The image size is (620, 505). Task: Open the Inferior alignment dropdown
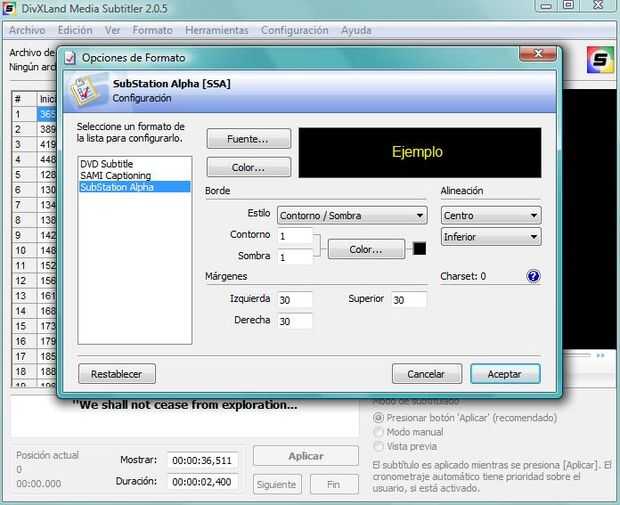[491, 237]
